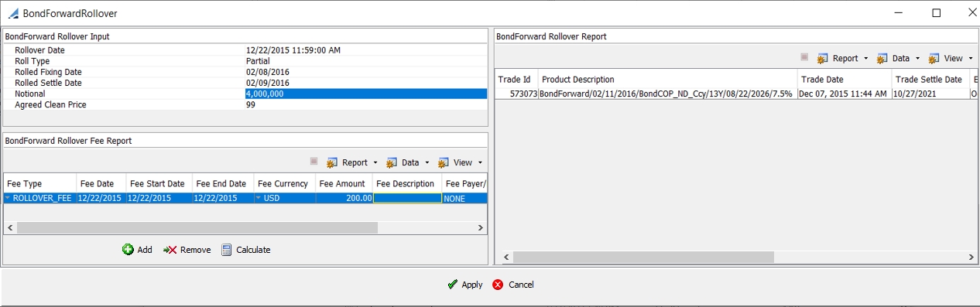
Task: Click the Fee Amount column header
Action: click(344, 184)
